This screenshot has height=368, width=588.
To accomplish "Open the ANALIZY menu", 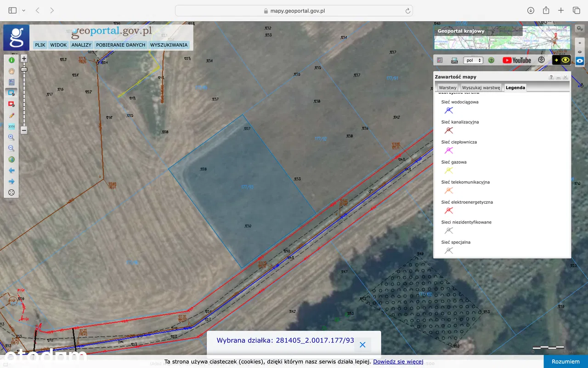I will click(81, 45).
